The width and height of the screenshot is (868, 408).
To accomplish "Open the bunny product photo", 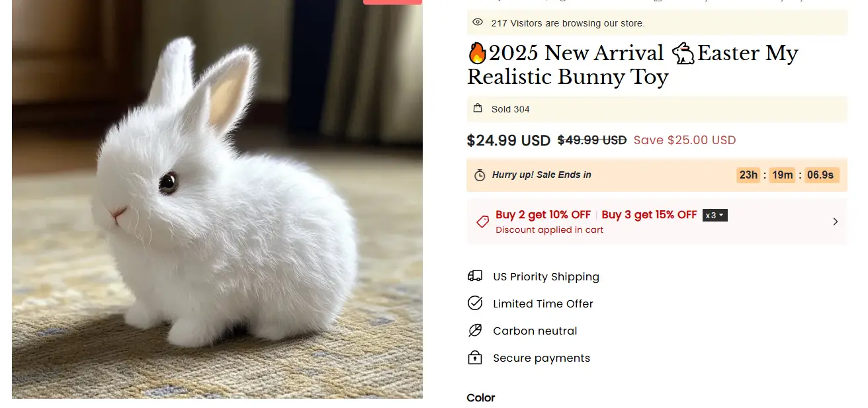I will tap(217, 198).
